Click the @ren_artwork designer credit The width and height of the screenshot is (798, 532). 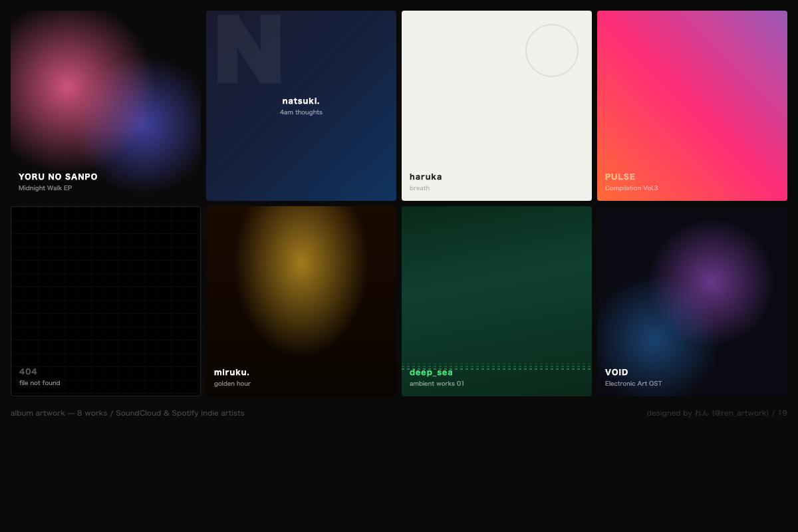point(740,413)
